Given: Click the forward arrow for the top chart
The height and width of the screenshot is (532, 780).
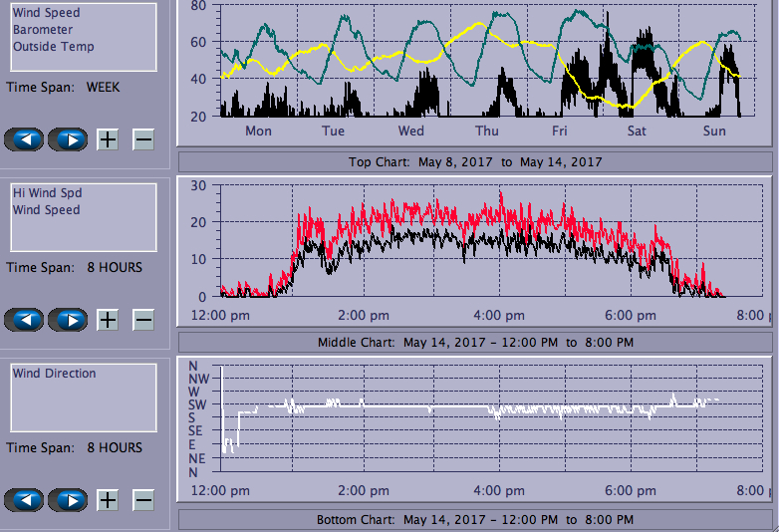Looking at the screenshot, I should coord(69,138).
